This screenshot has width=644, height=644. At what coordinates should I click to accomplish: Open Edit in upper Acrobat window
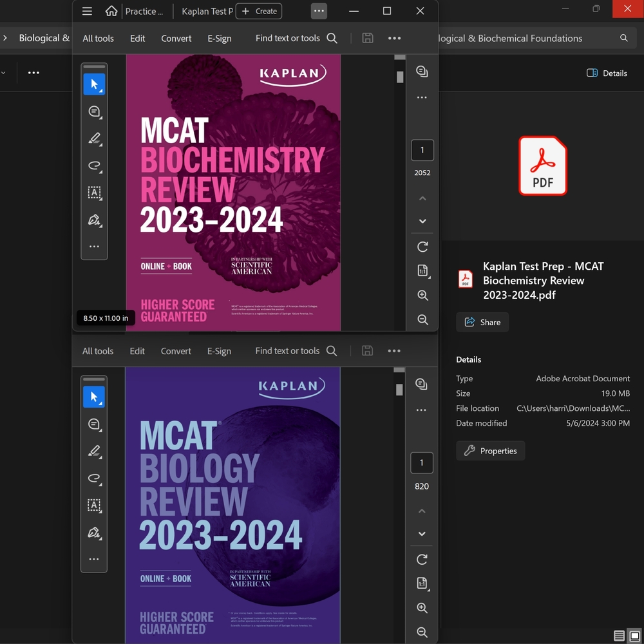coord(138,38)
